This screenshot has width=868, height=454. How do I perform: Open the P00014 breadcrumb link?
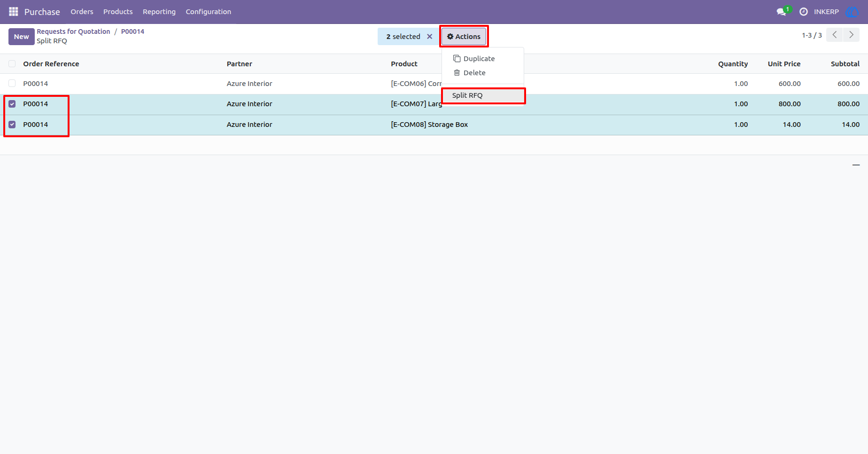(132, 31)
